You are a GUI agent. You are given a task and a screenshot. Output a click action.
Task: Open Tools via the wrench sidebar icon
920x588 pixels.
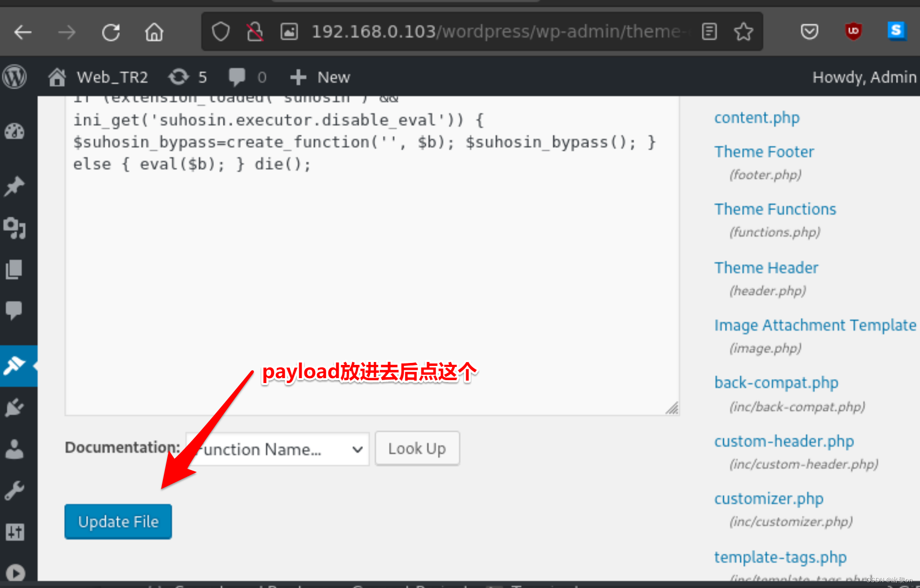click(14, 490)
